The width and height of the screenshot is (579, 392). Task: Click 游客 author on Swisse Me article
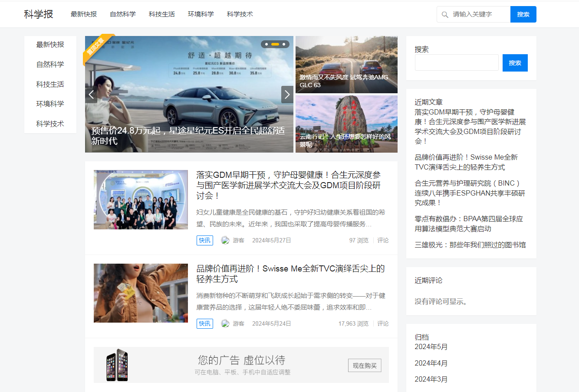(238, 323)
